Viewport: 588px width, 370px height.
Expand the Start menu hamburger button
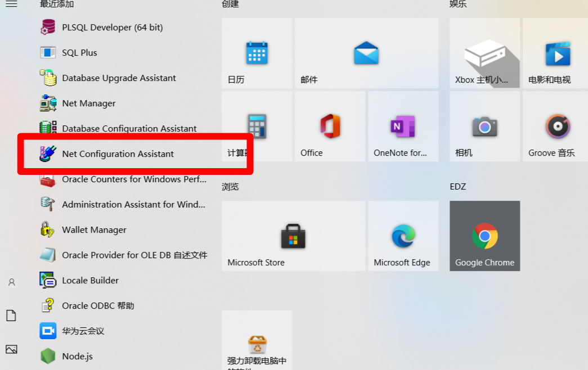pos(11,4)
